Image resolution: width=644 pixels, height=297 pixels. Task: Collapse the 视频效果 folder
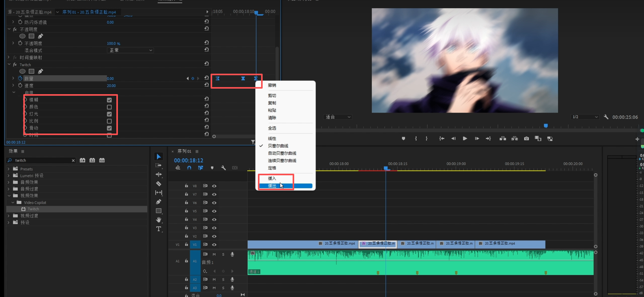9,196
